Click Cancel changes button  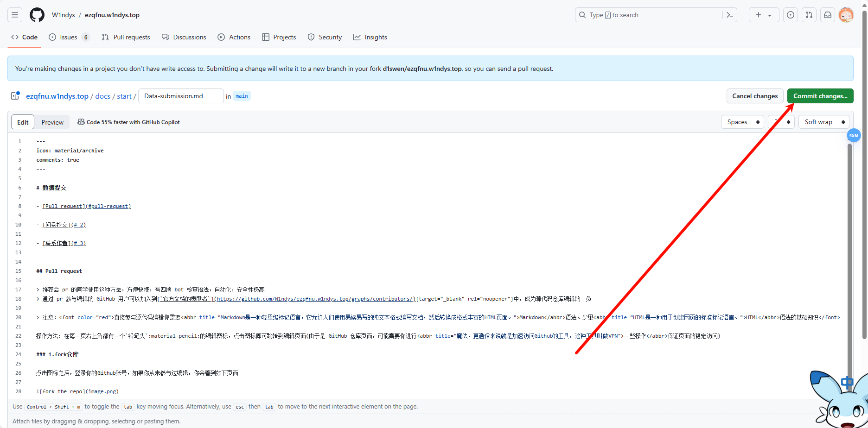(755, 96)
